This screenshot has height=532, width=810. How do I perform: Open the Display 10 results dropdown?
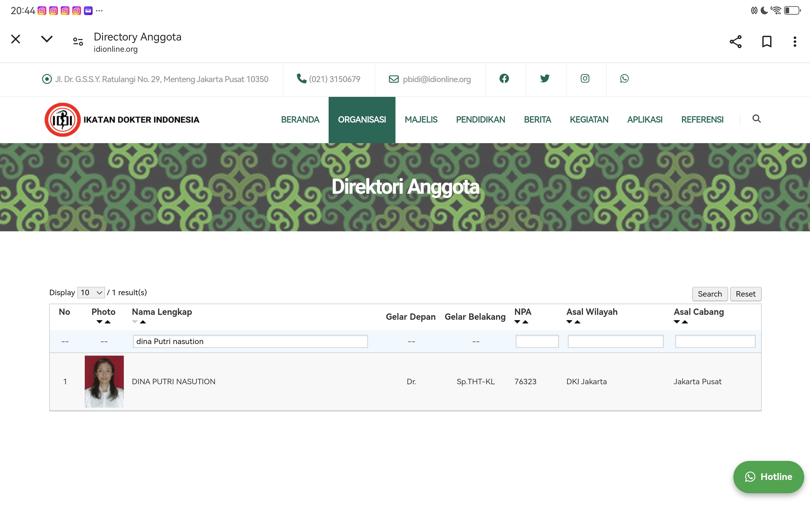pyautogui.click(x=91, y=293)
